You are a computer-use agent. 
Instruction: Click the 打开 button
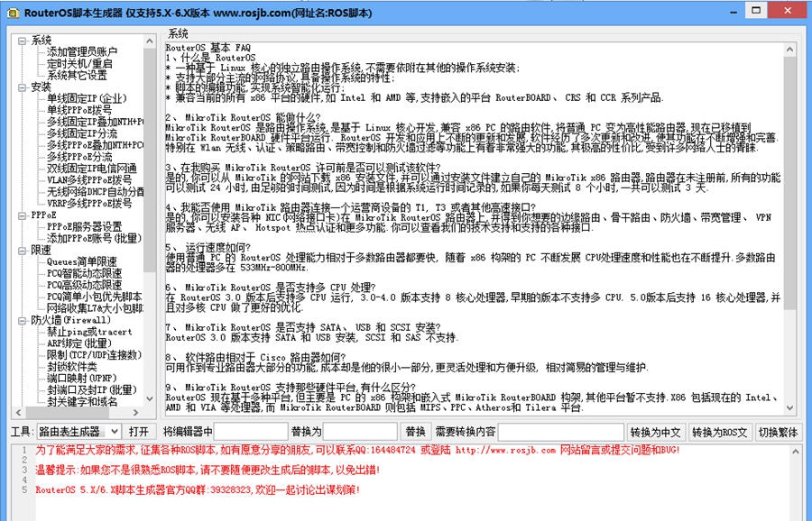point(139,432)
